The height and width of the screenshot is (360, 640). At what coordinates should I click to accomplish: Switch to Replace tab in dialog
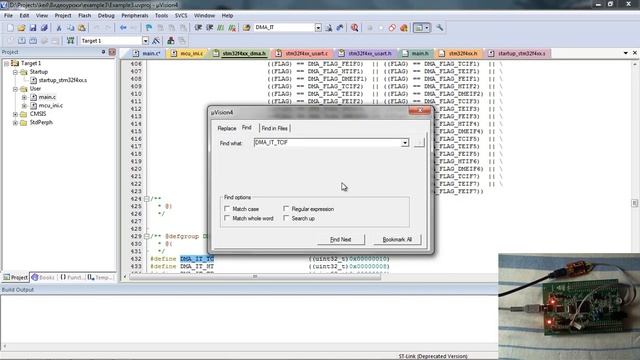tap(227, 128)
